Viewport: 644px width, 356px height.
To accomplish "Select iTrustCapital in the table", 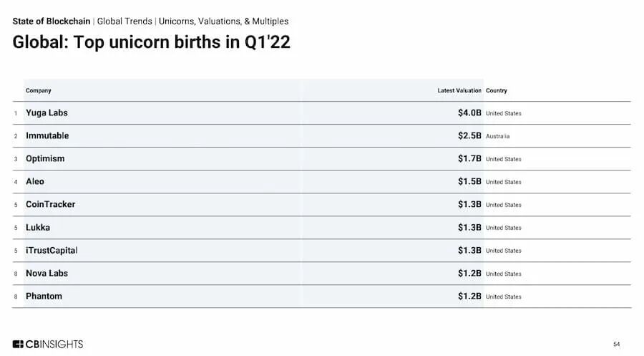I will coord(52,251).
